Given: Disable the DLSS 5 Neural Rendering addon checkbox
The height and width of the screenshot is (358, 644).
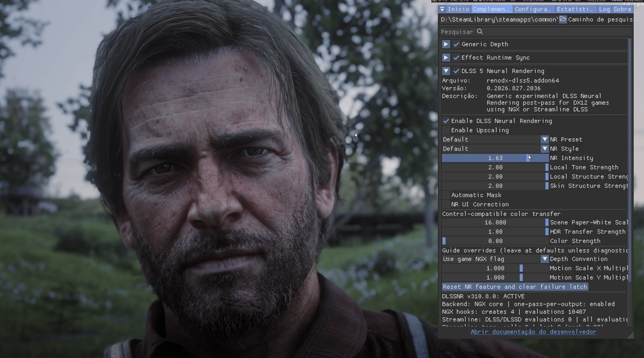Looking at the screenshot, I should 456,71.
